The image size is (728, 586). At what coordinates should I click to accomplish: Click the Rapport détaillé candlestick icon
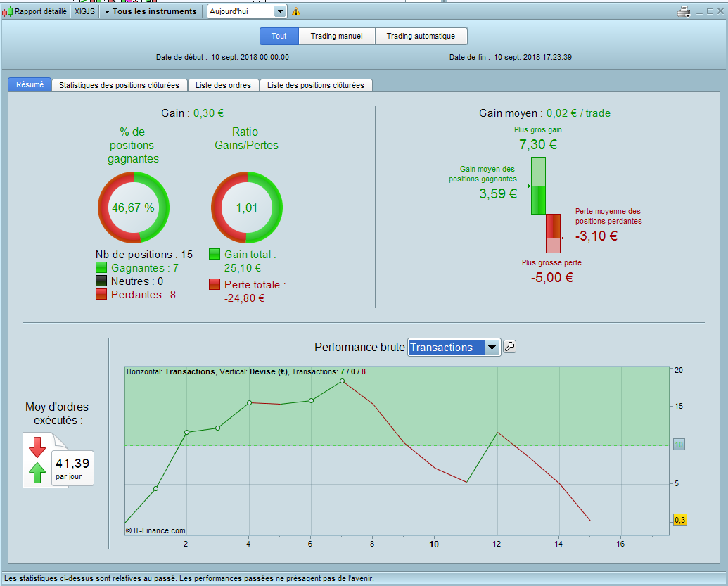pos(8,12)
